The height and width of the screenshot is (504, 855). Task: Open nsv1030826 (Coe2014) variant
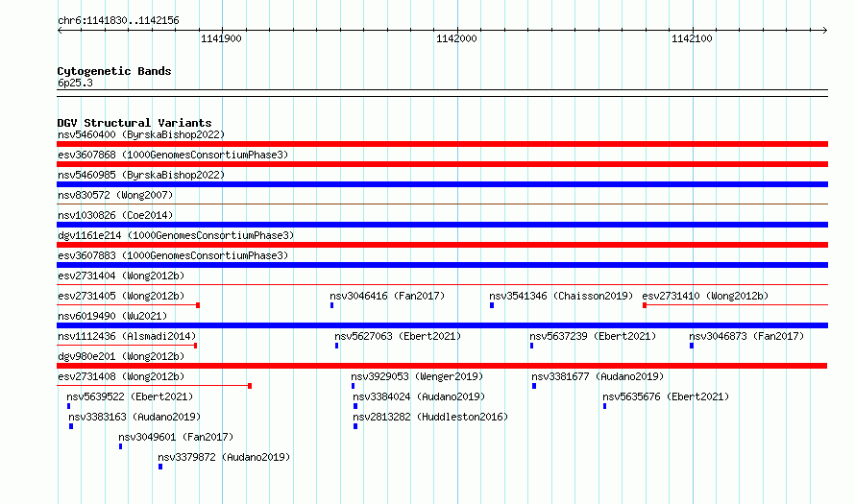tap(115, 215)
